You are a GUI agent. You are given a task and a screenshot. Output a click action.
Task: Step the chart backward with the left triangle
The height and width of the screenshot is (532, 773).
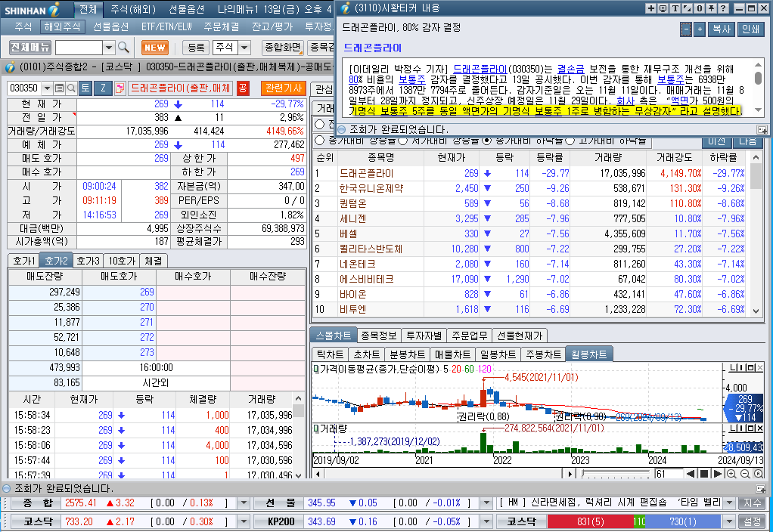(x=691, y=474)
